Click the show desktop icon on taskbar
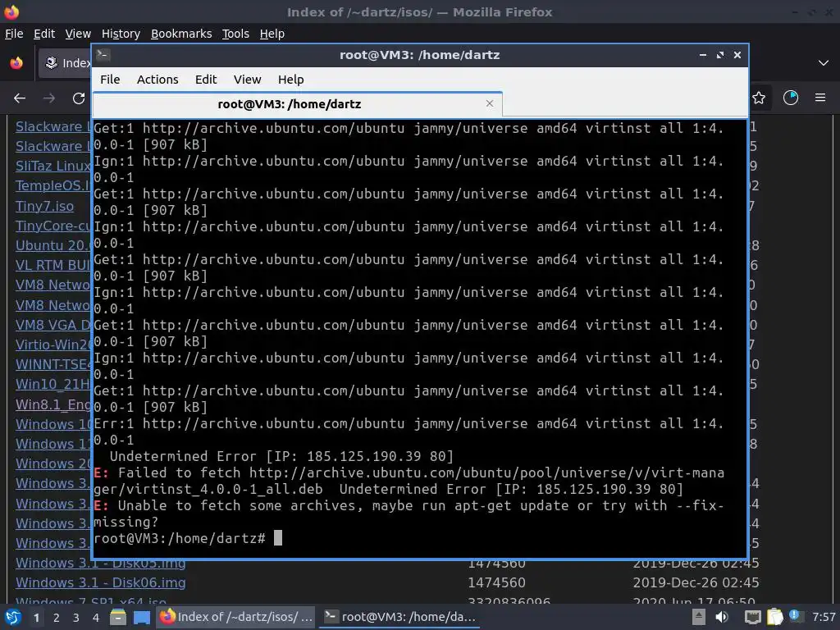 point(141,617)
